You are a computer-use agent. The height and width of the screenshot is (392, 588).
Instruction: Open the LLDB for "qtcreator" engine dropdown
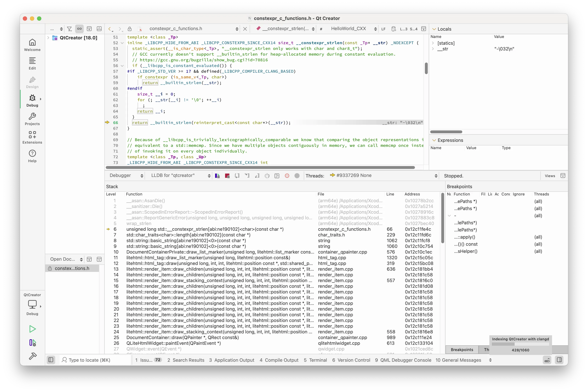coord(181,176)
